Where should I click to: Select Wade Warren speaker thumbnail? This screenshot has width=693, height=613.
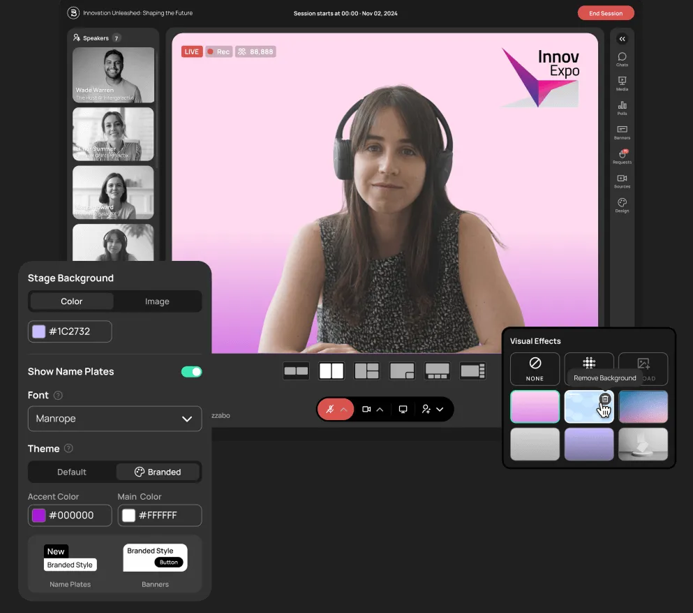113,75
